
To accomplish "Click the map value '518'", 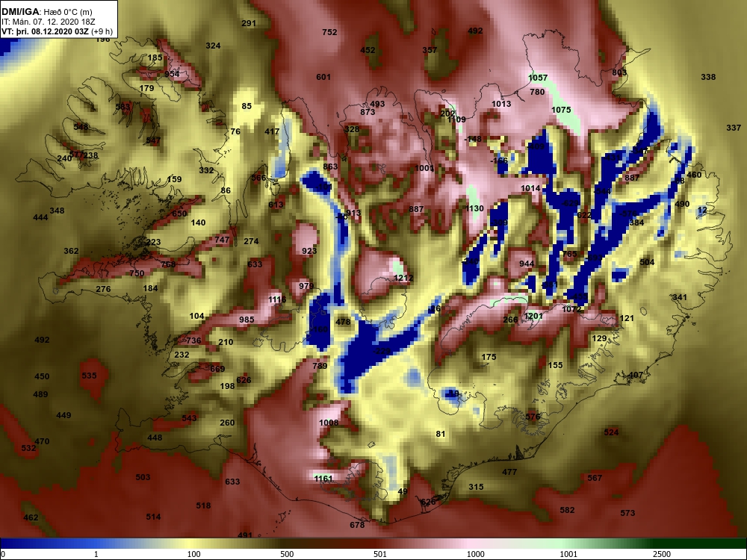I will 203,505.
